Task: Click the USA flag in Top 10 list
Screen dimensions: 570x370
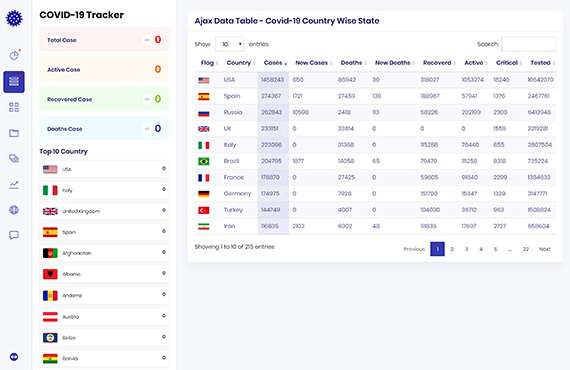Action: coord(50,169)
